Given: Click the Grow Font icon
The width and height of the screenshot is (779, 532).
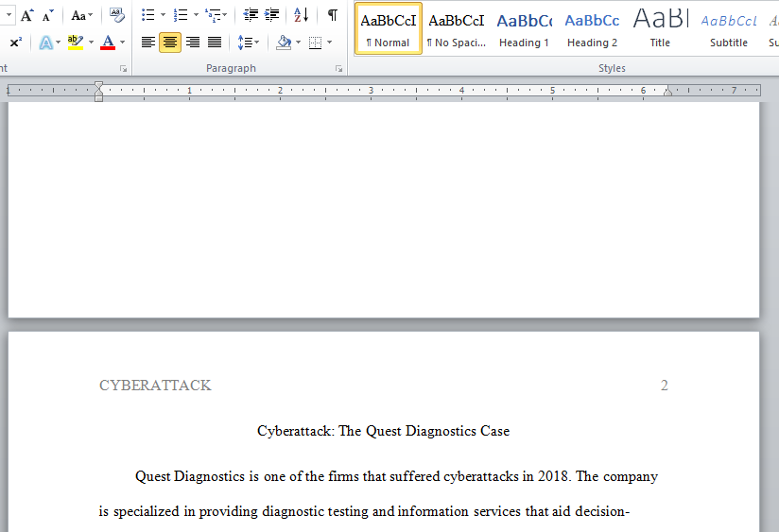Looking at the screenshot, I should point(26,15).
